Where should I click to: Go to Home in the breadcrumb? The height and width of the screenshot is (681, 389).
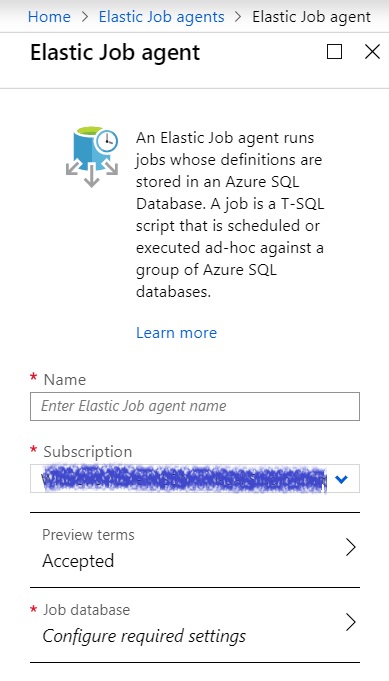tap(49, 17)
